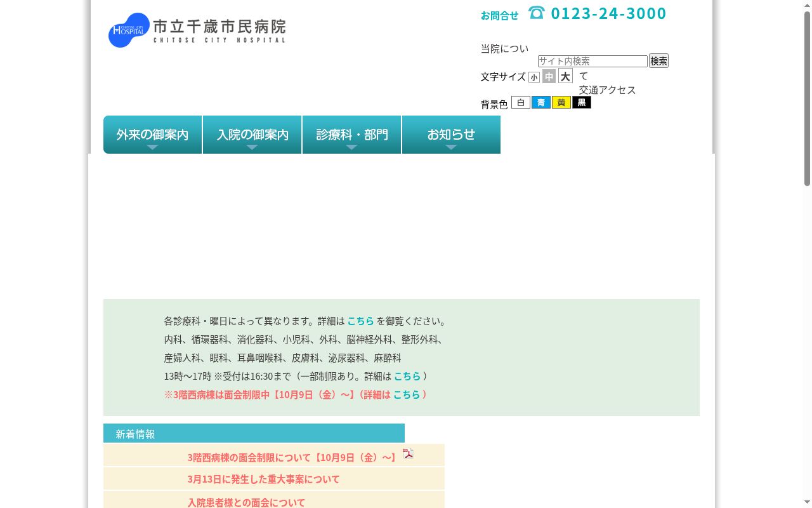Open こちら link for department details
The image size is (812, 508).
(x=360, y=321)
